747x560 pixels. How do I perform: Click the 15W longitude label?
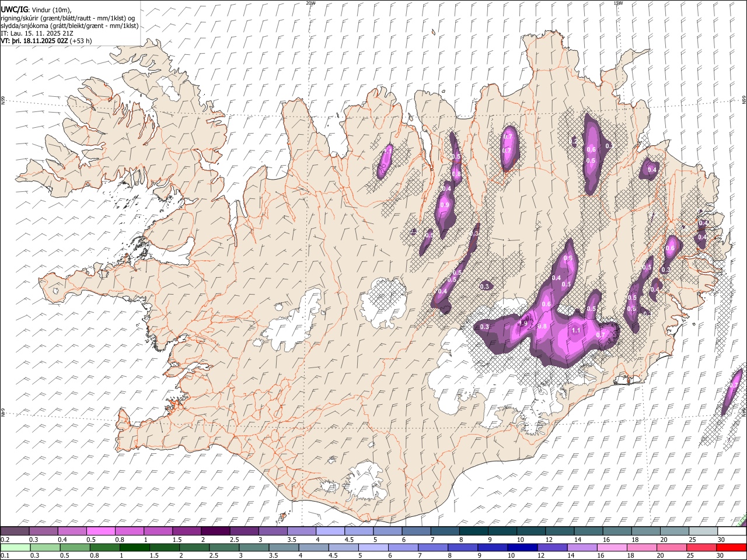click(x=618, y=3)
